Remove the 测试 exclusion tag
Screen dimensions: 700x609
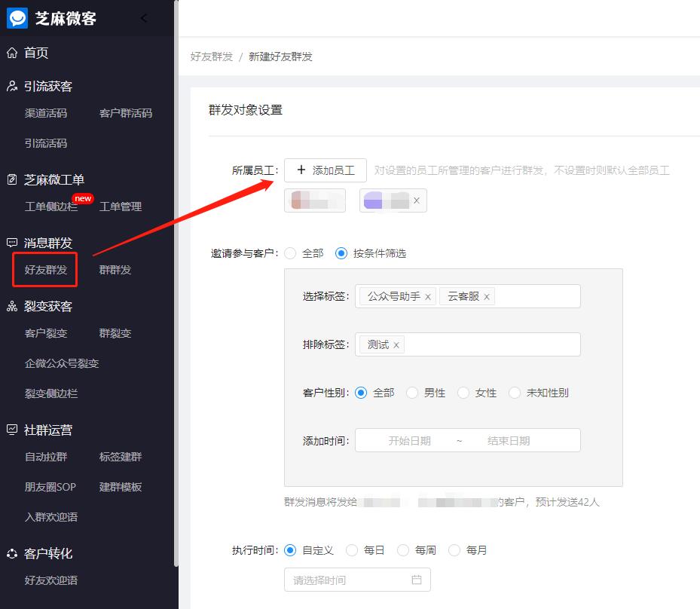[x=395, y=344]
